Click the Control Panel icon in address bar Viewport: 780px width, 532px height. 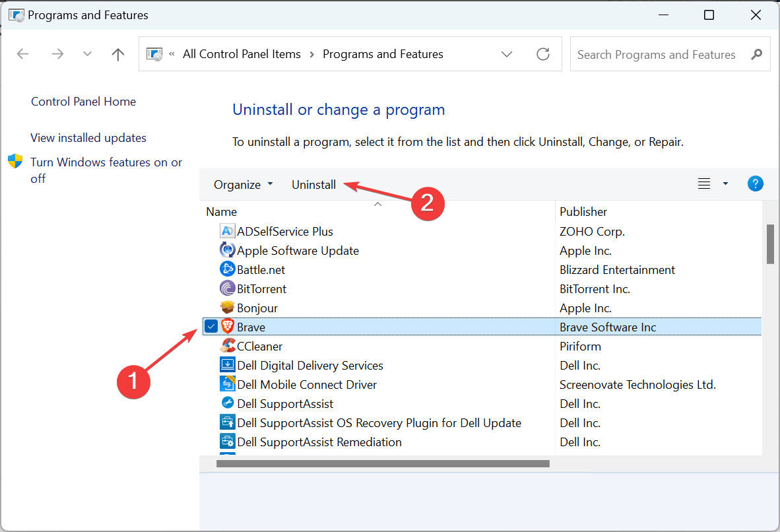click(154, 53)
